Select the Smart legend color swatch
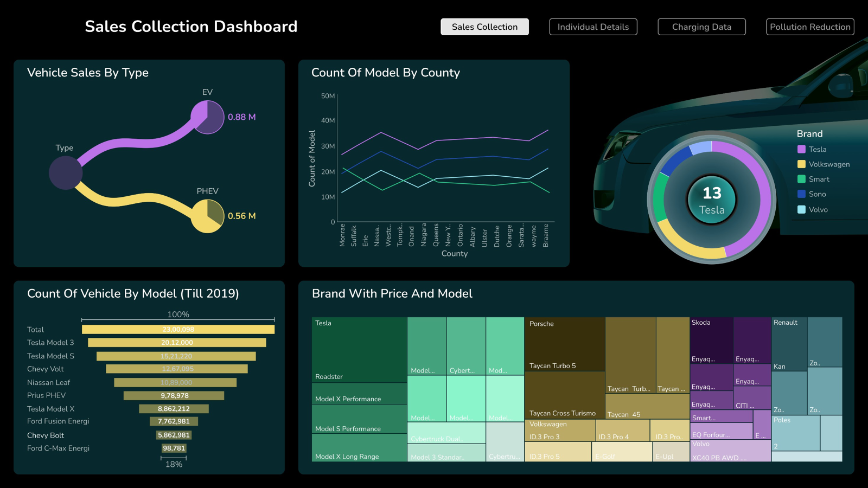 (801, 179)
